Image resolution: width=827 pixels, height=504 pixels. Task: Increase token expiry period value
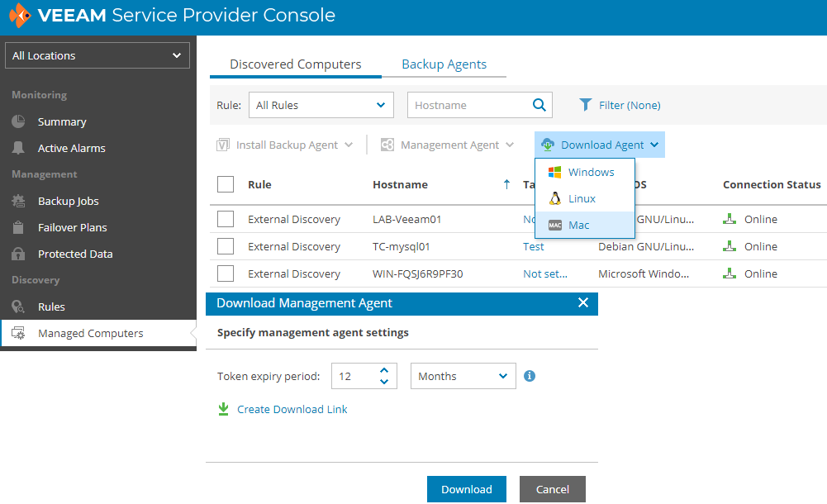coord(384,370)
